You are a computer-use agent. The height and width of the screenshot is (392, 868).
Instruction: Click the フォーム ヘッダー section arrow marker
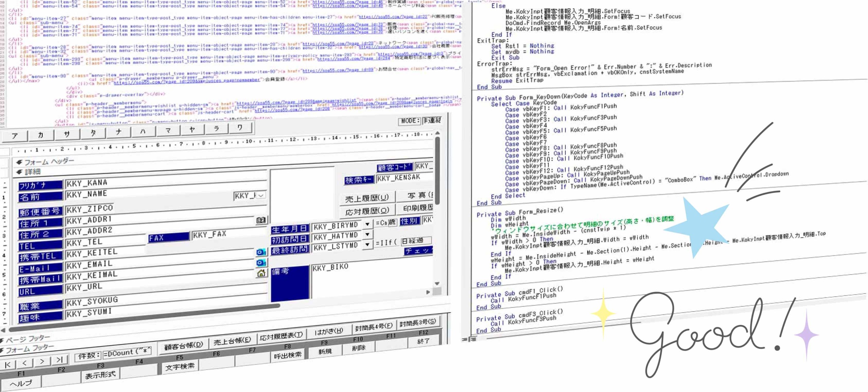point(19,163)
